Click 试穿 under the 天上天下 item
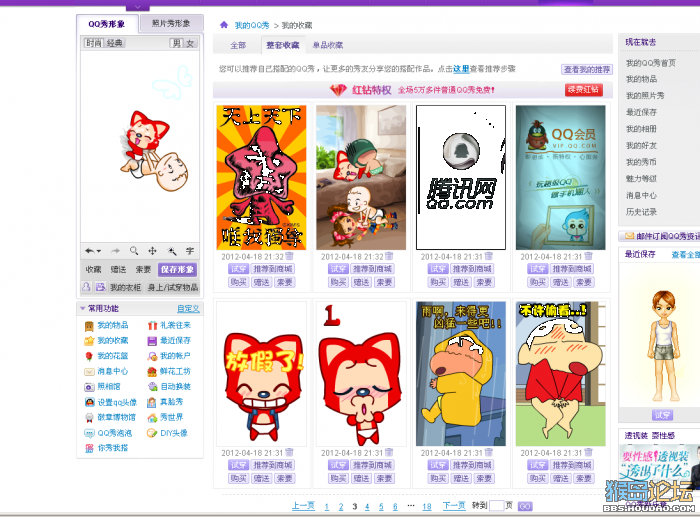This screenshot has height=517, width=700. click(x=238, y=269)
